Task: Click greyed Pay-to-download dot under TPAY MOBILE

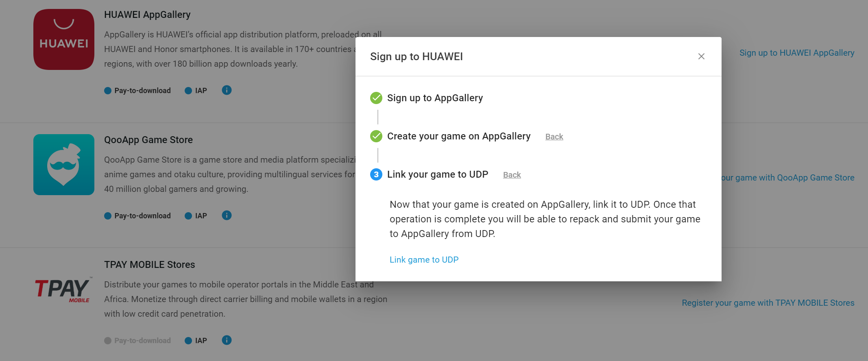Action: point(108,341)
